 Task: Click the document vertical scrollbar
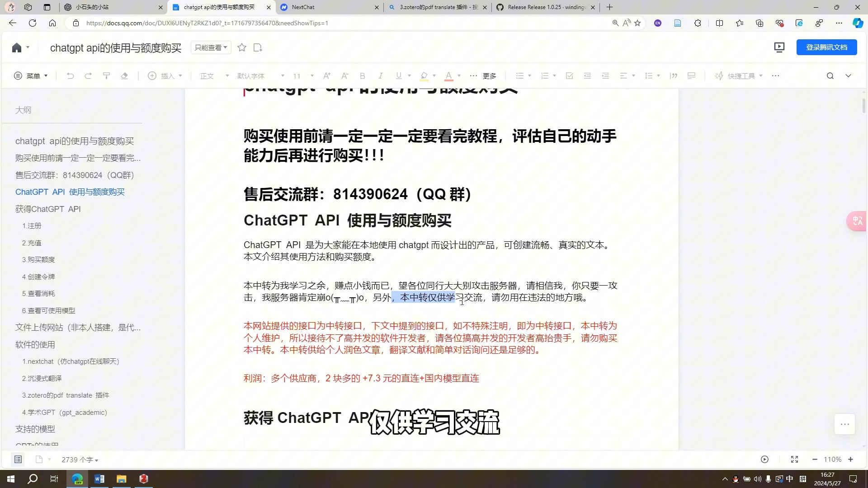tap(863, 105)
